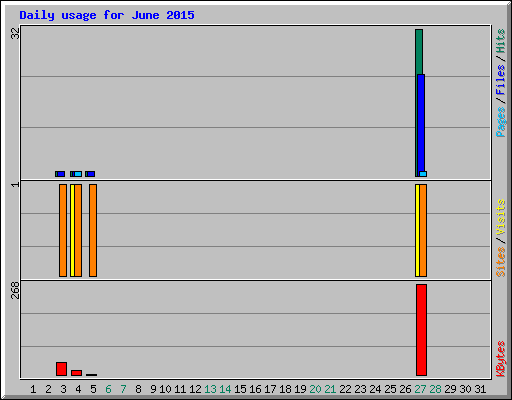Image resolution: width=512 pixels, height=400 pixels.
Task: Click day '13' on the x-axis
Action: (x=210, y=389)
